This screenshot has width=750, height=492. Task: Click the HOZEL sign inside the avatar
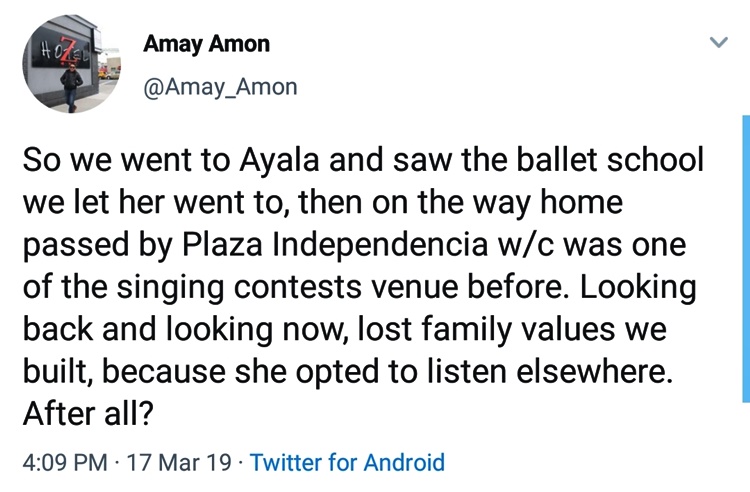(61, 53)
